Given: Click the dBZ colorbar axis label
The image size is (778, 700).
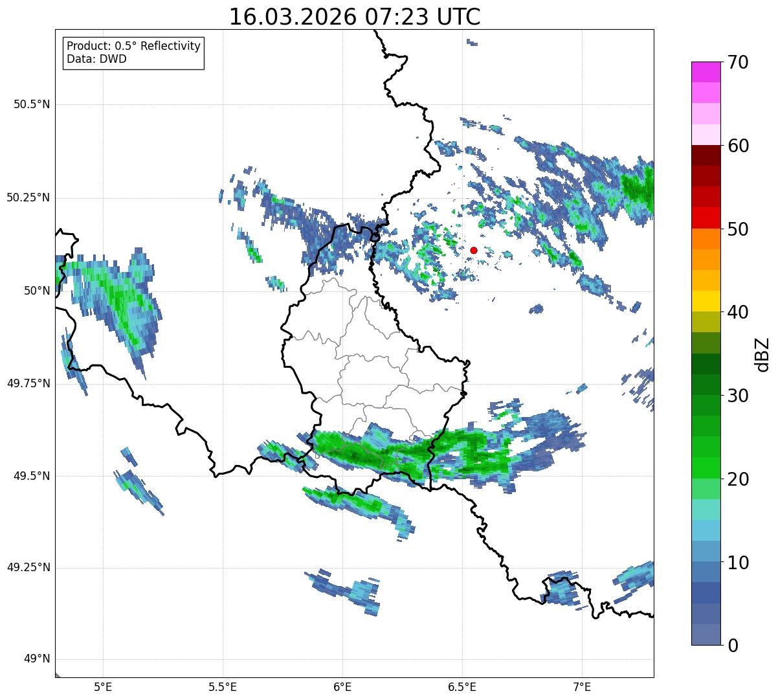Looking at the screenshot, I should point(762,354).
